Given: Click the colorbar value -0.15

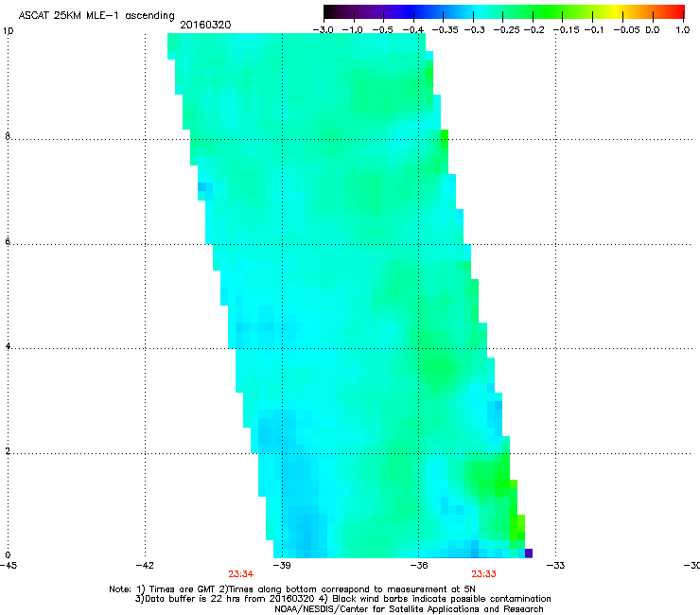Looking at the screenshot, I should (x=566, y=30).
